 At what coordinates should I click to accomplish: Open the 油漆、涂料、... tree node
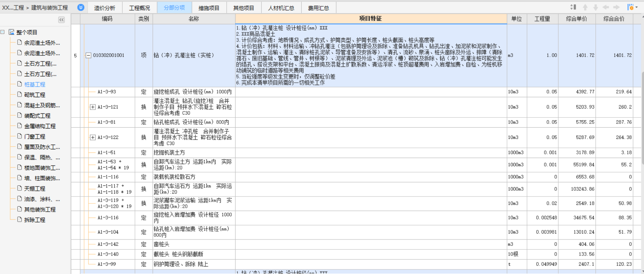point(42,199)
